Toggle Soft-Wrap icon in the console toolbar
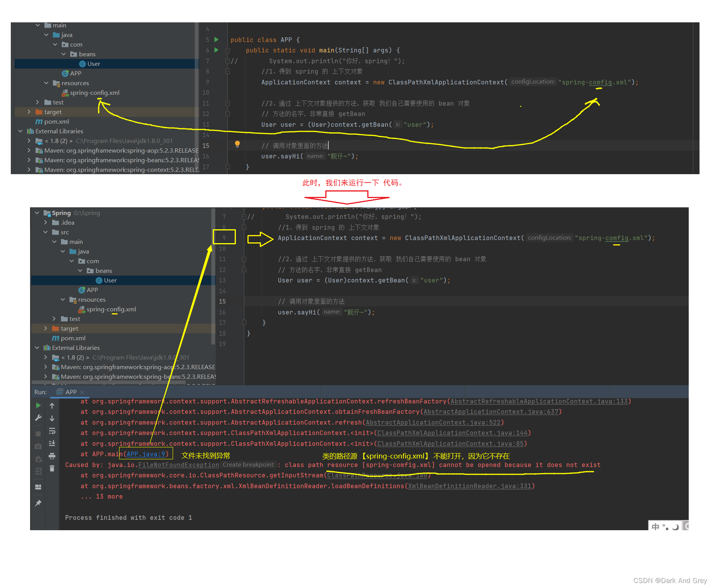This screenshot has width=713, height=588. (x=52, y=431)
